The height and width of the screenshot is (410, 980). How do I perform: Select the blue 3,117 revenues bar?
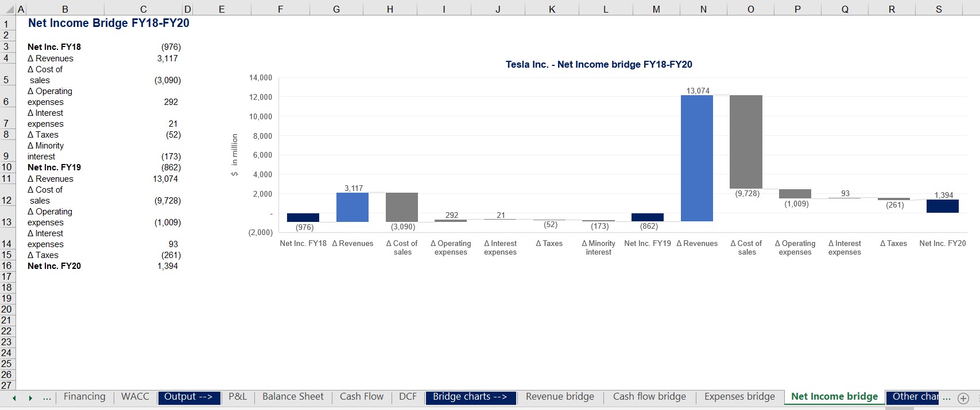(x=353, y=207)
